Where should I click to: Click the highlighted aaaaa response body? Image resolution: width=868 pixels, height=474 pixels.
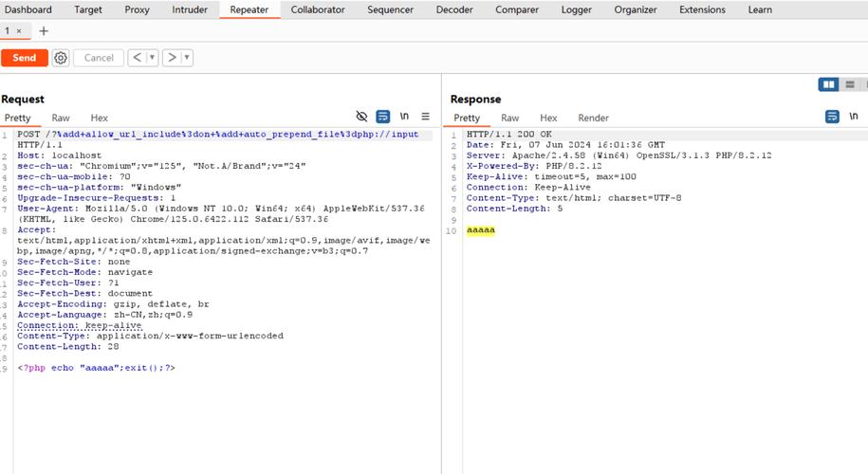(481, 230)
